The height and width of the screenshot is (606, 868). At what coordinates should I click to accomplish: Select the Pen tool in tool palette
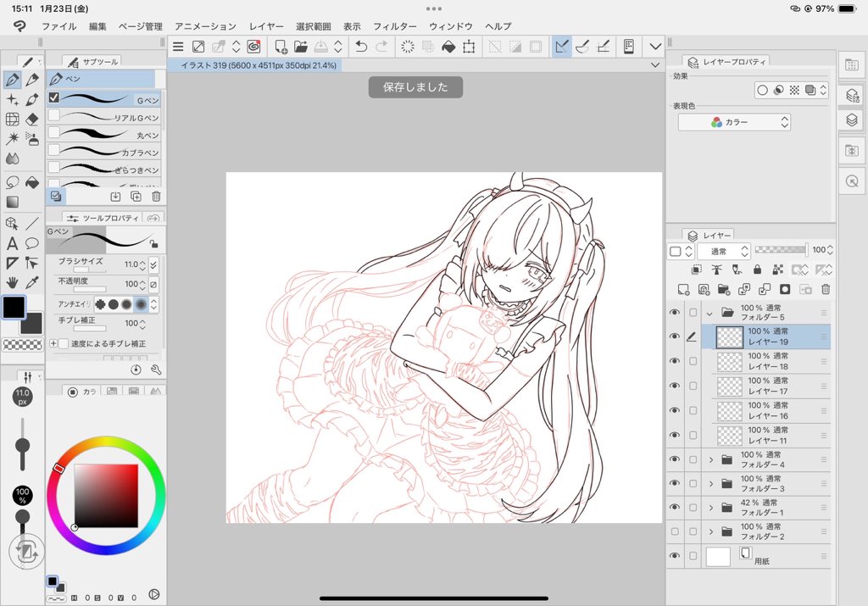pyautogui.click(x=12, y=80)
